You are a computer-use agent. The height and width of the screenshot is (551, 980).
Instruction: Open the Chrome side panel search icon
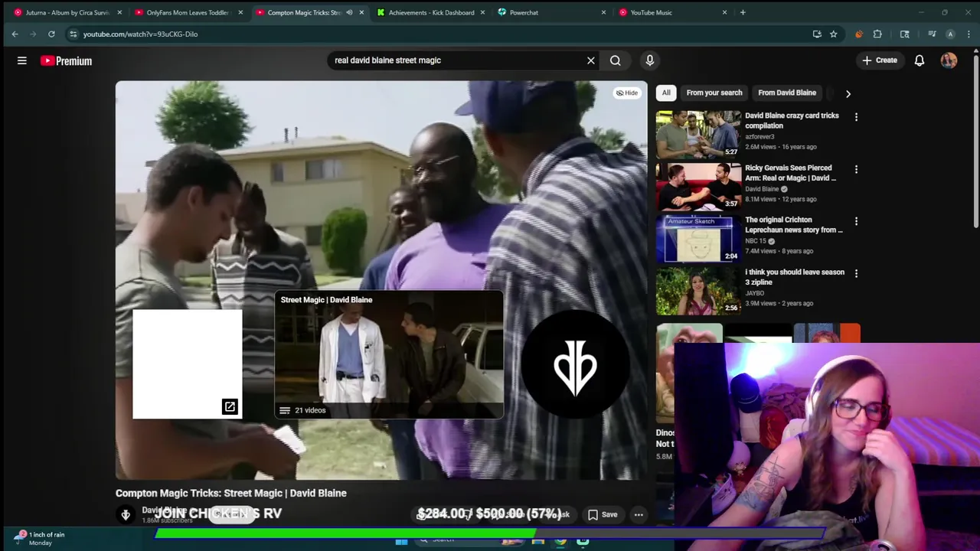pyautogui.click(x=904, y=34)
